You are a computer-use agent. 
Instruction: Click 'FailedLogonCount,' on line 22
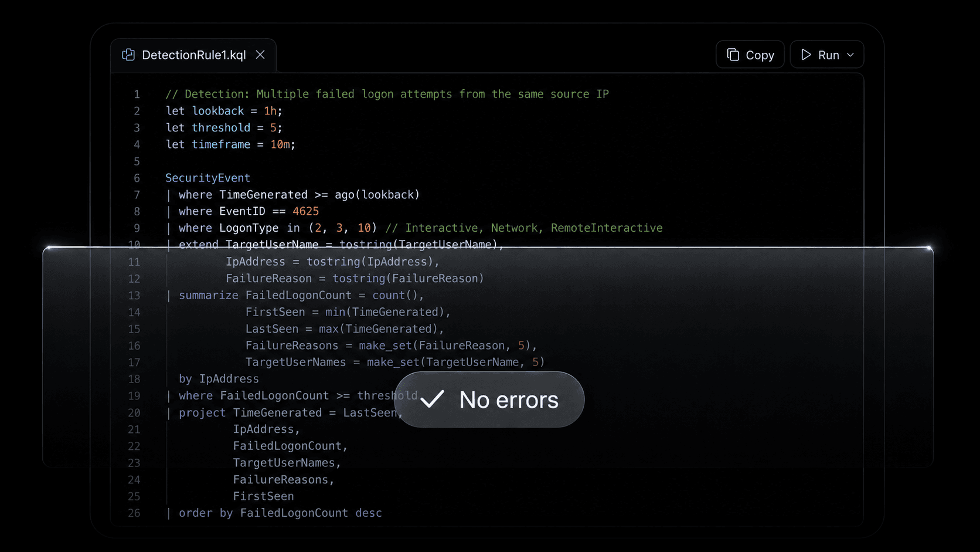point(290,446)
